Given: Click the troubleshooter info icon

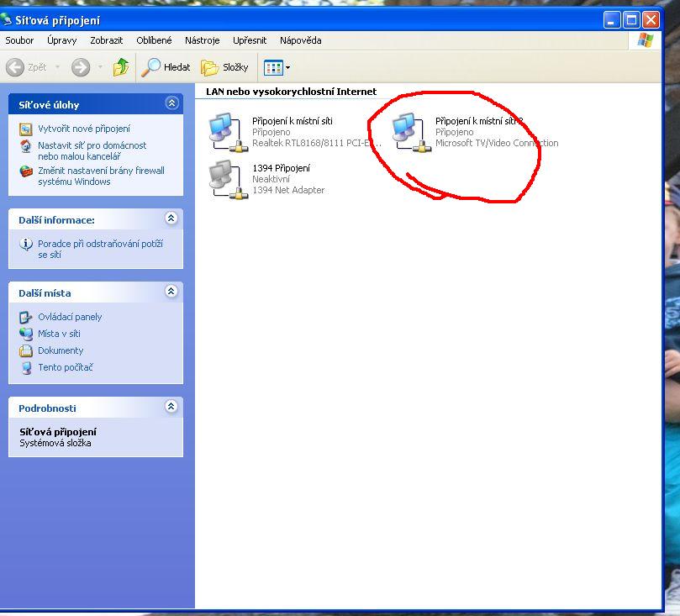Looking at the screenshot, I should click(x=25, y=244).
